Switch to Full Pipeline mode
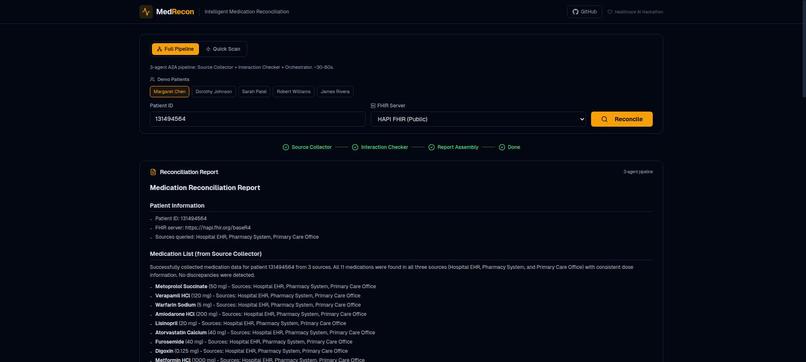Image resolution: width=806 pixels, height=362 pixels. pyautogui.click(x=175, y=49)
